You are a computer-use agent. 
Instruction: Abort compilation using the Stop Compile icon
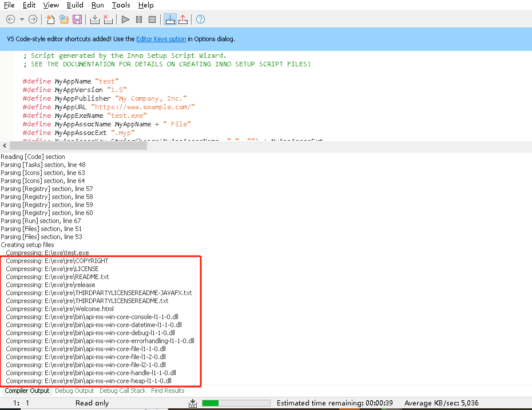coord(108,19)
